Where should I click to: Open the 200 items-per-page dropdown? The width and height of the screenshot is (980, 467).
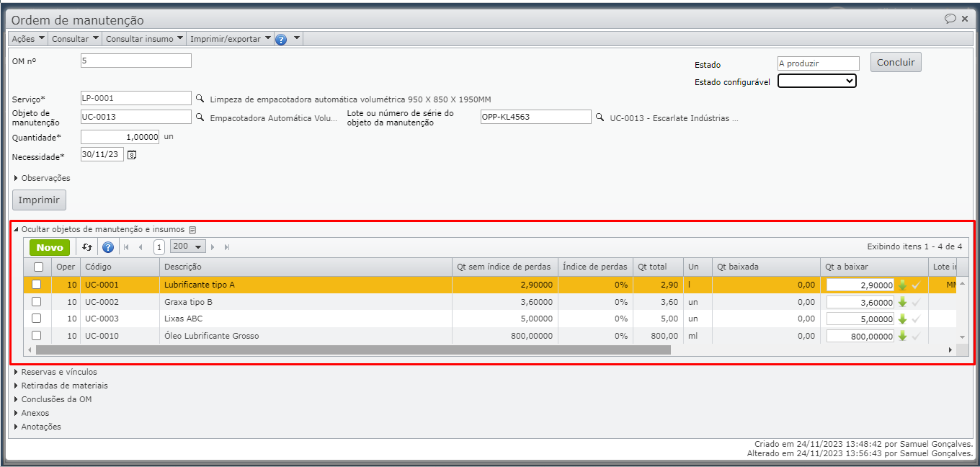(x=187, y=246)
